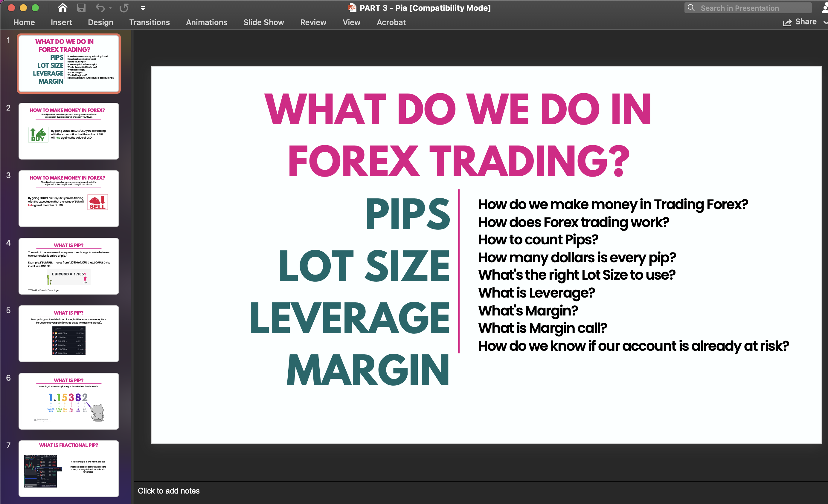This screenshot has width=828, height=504.
Task: Select the Design ribbon tab
Action: pyautogui.click(x=100, y=22)
